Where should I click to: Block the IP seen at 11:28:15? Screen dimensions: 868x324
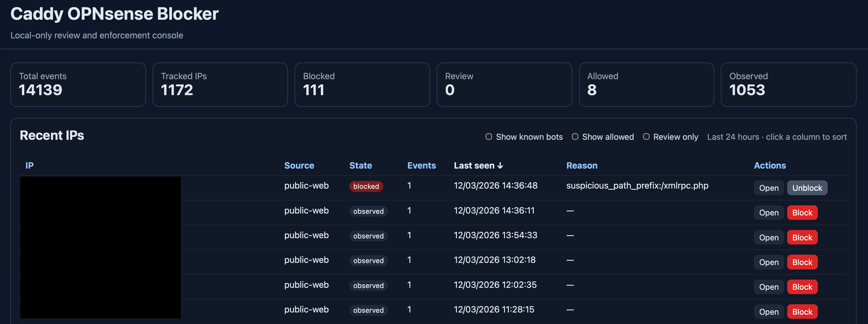click(802, 312)
